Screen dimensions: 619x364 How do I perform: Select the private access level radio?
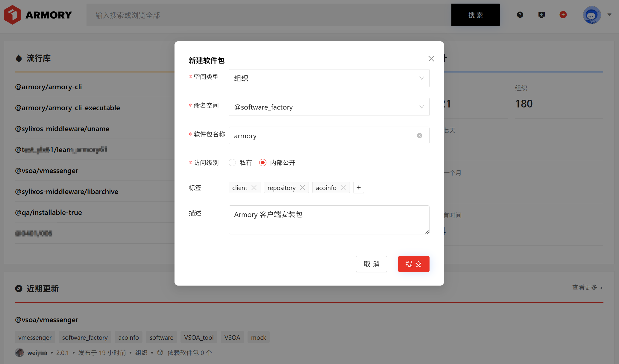pos(232,163)
